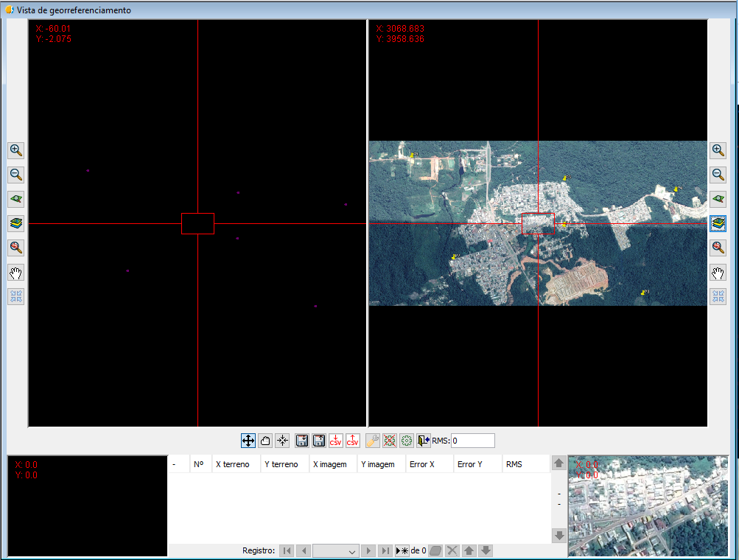Toggle the center-point arrows tool in toolbar
This screenshot has width=739, height=560.
(x=282, y=441)
